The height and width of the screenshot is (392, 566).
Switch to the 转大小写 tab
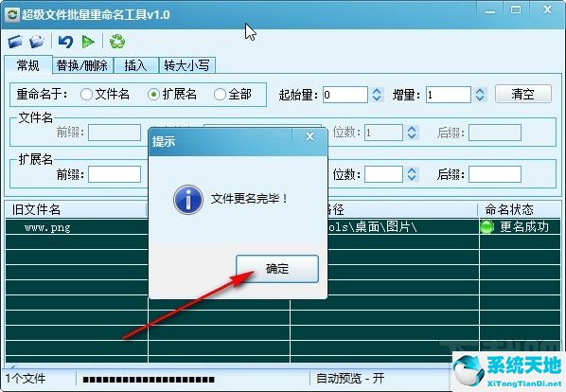pos(187,65)
